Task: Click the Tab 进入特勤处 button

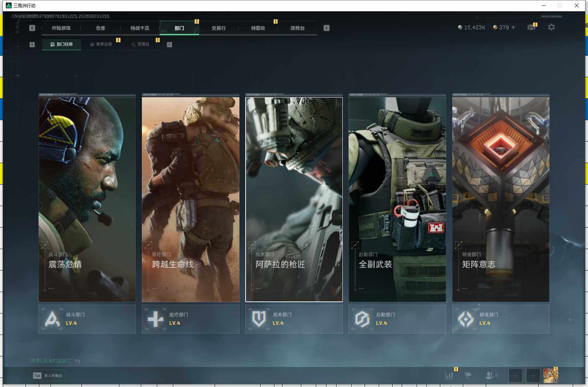Action: click(48, 376)
